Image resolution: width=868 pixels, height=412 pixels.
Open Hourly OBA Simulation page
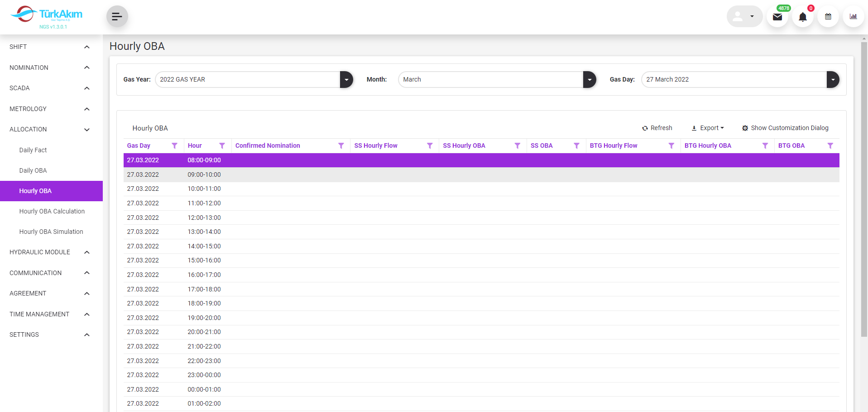click(51, 232)
